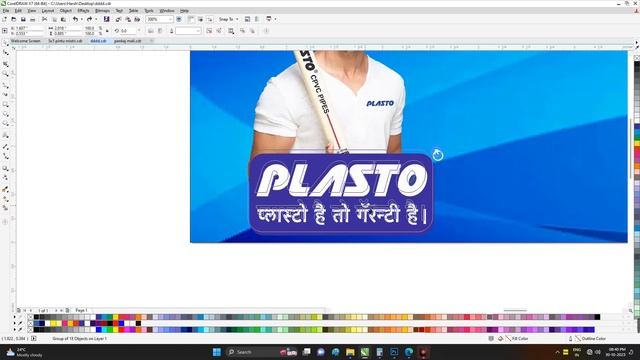Open the Layout menu

[48, 11]
